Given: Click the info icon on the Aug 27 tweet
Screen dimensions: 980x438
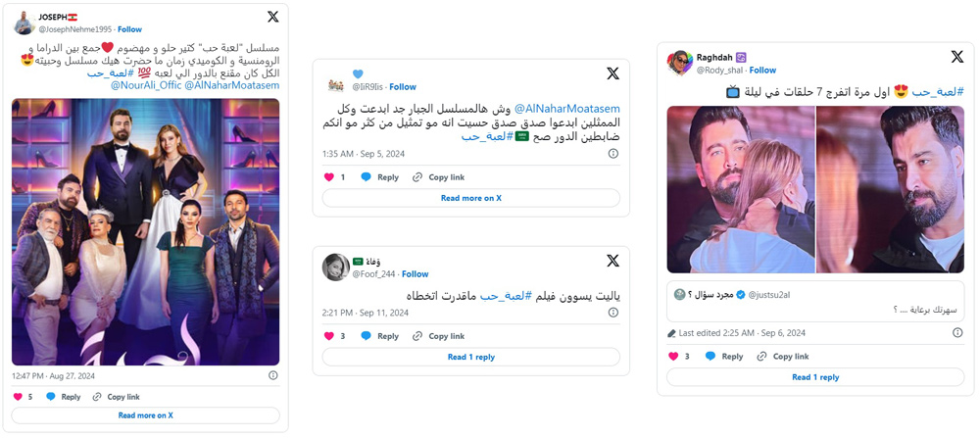Looking at the screenshot, I should click(x=272, y=375).
